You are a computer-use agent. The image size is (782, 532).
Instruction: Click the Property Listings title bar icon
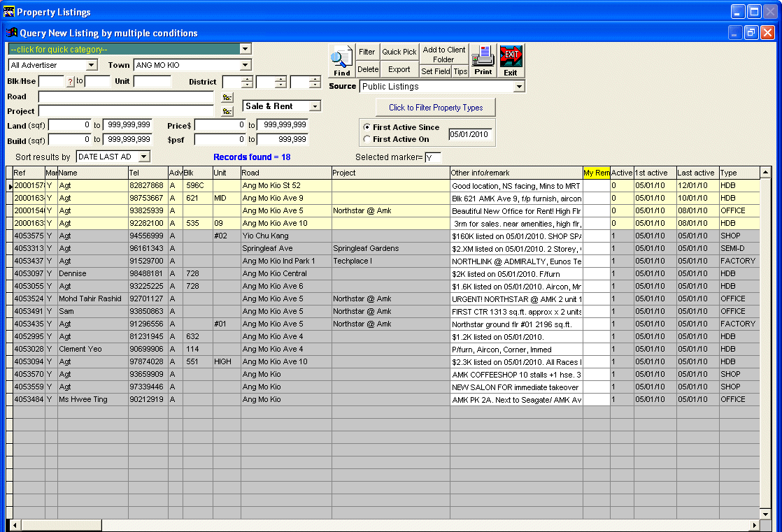(x=9, y=11)
